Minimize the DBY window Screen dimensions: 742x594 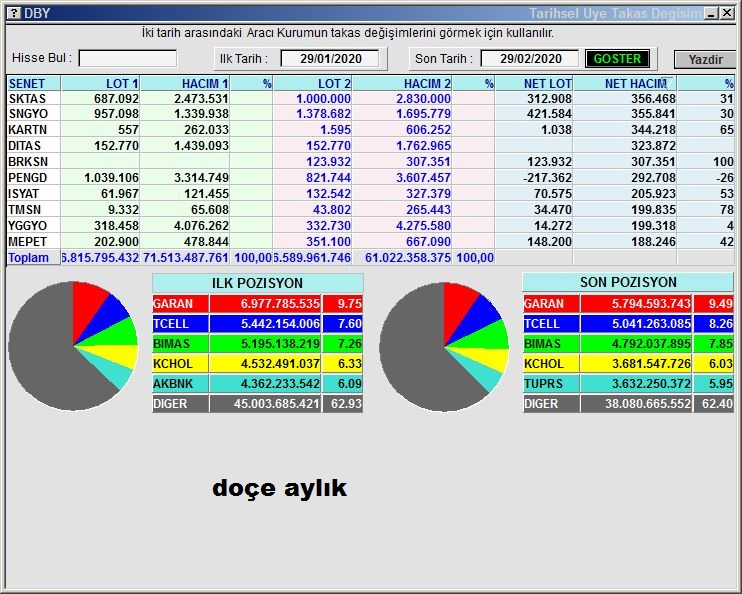point(711,13)
